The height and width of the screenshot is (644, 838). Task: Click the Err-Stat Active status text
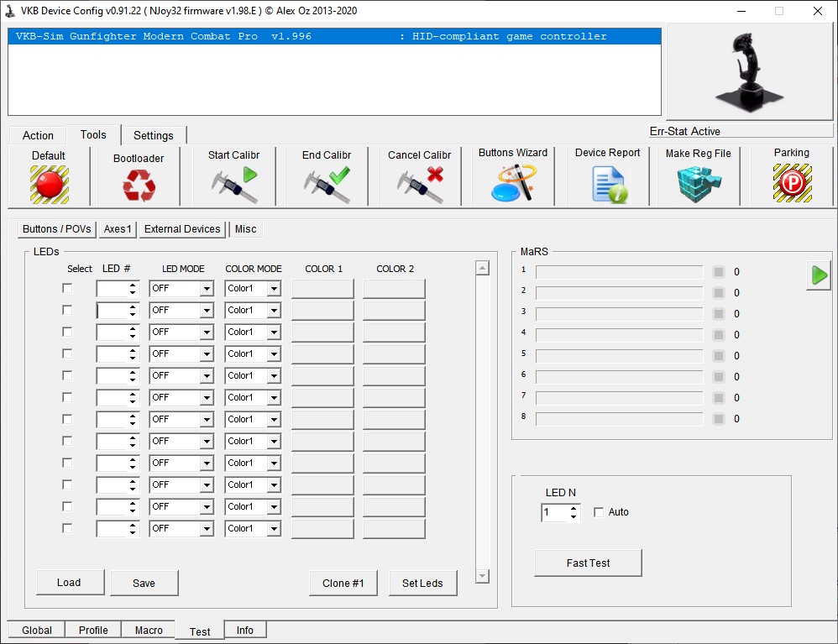685,132
